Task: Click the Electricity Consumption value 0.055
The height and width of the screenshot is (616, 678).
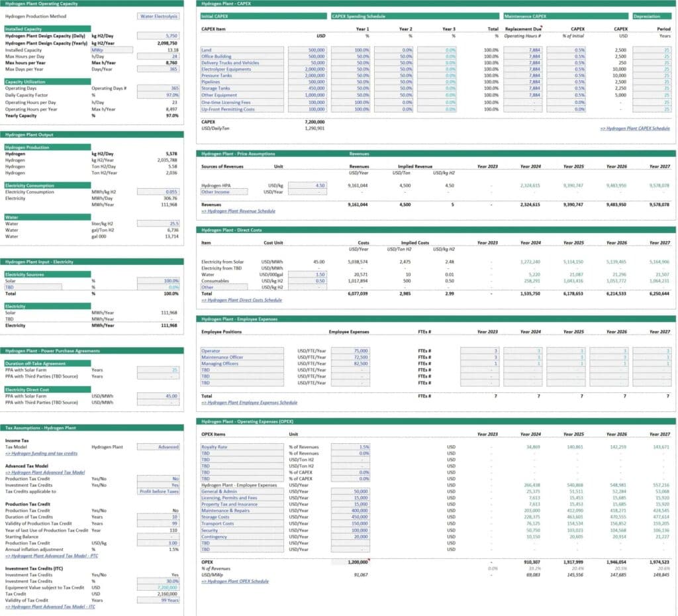Action: pyautogui.click(x=158, y=191)
